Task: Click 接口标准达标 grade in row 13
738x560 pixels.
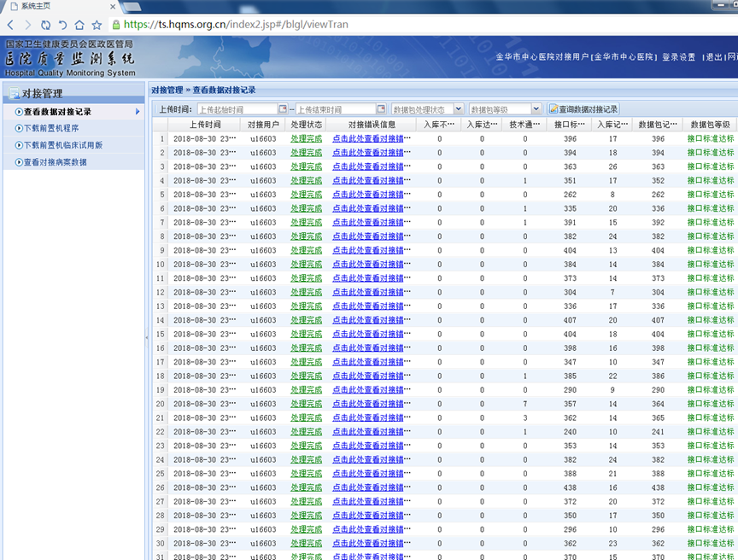Action: tap(711, 306)
